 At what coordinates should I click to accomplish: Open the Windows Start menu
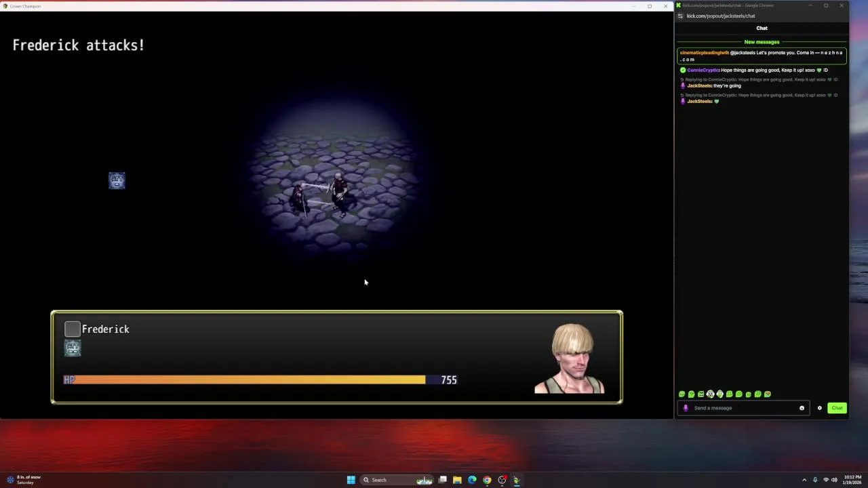click(x=351, y=480)
